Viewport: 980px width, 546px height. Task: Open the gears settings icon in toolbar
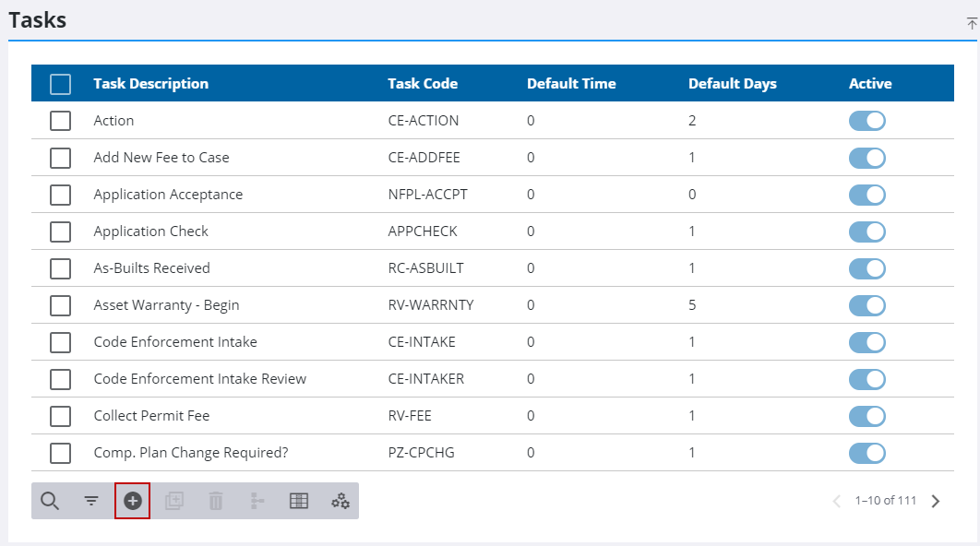[341, 501]
